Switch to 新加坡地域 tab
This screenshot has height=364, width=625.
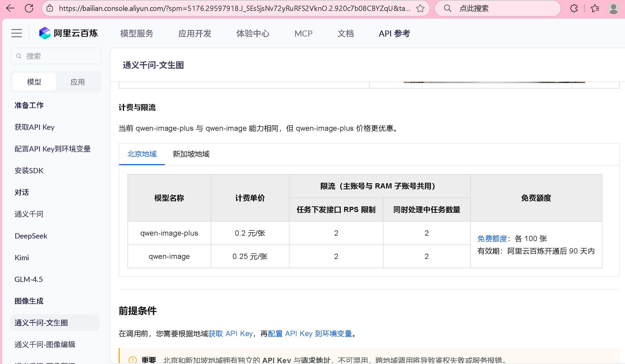click(191, 154)
